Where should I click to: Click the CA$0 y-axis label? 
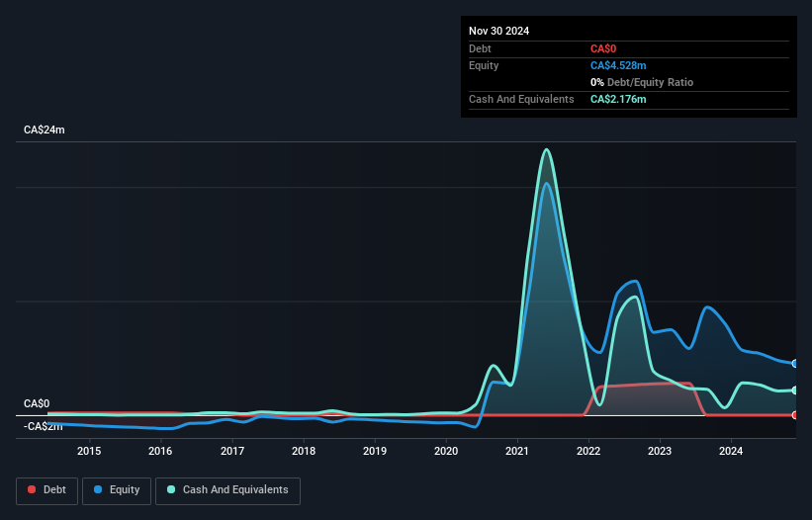click(x=37, y=403)
